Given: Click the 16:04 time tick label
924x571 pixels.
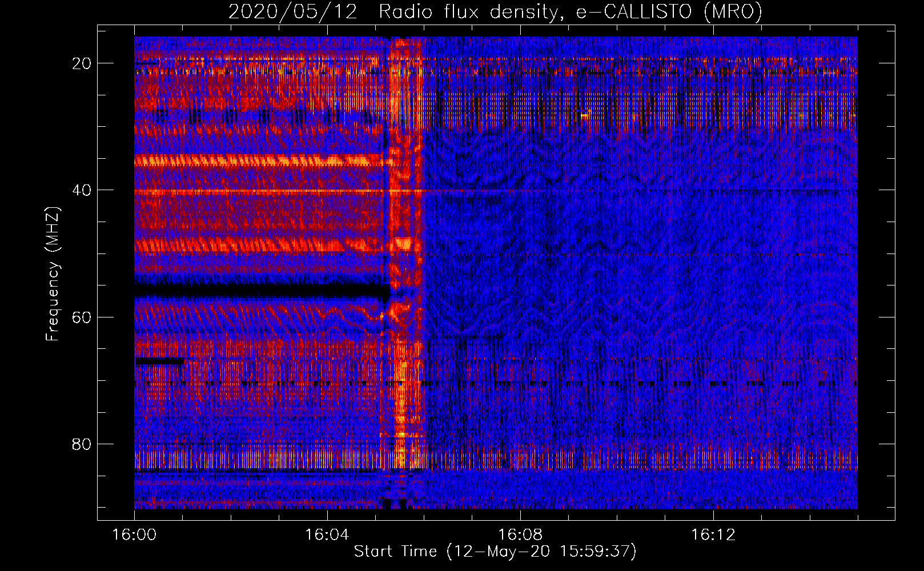Looking at the screenshot, I should (327, 535).
